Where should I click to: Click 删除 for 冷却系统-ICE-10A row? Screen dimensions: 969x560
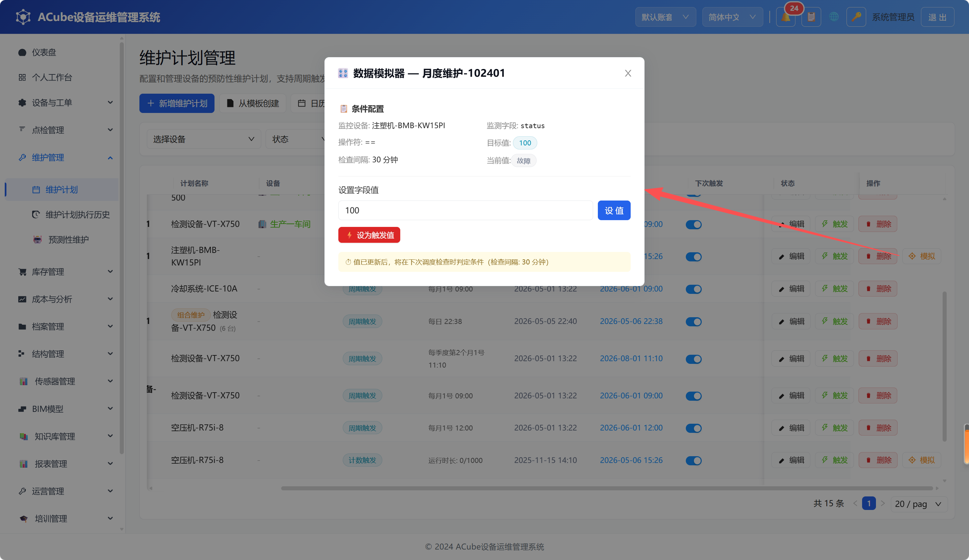[878, 289]
